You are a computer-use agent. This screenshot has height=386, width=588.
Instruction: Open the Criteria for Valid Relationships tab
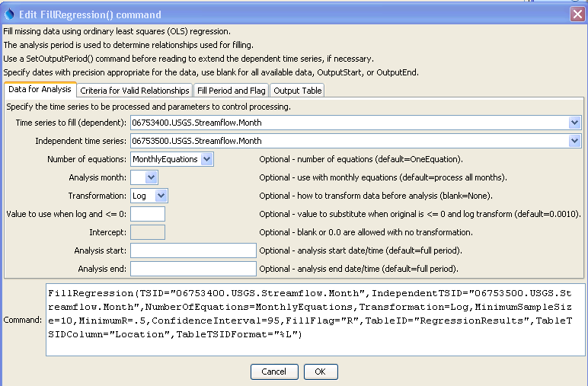(x=134, y=91)
